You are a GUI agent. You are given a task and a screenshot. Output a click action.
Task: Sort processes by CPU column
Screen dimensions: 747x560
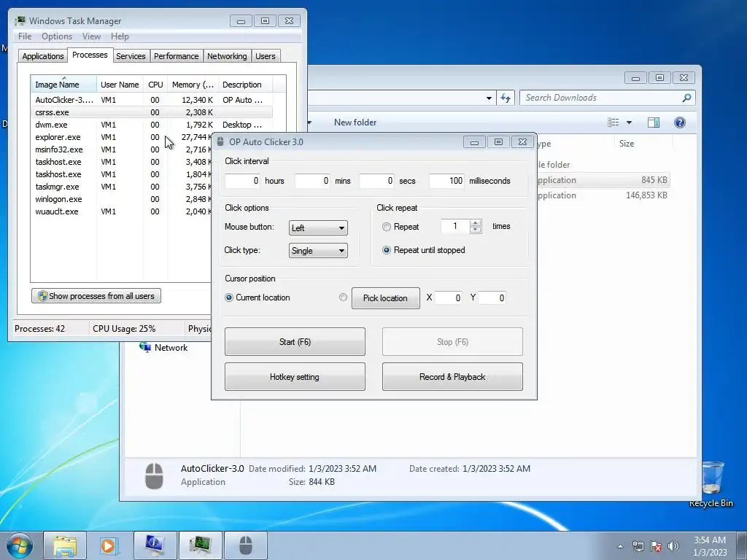[x=155, y=85]
